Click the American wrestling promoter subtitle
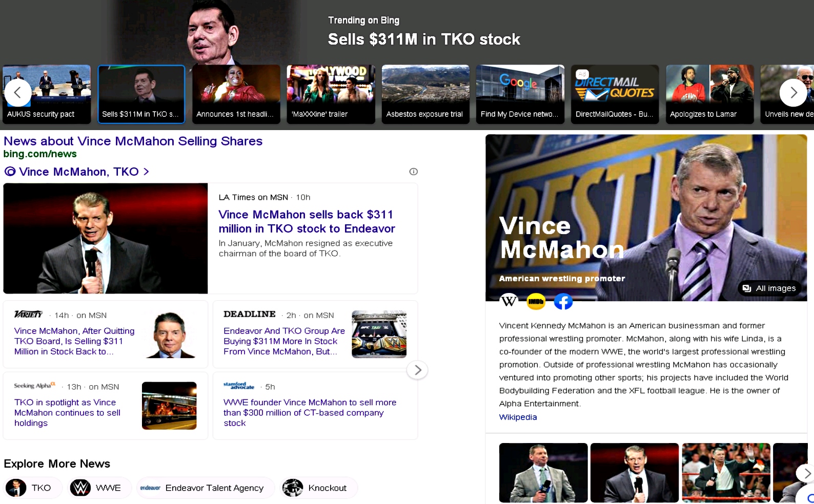This screenshot has width=814, height=504. pyautogui.click(x=562, y=279)
